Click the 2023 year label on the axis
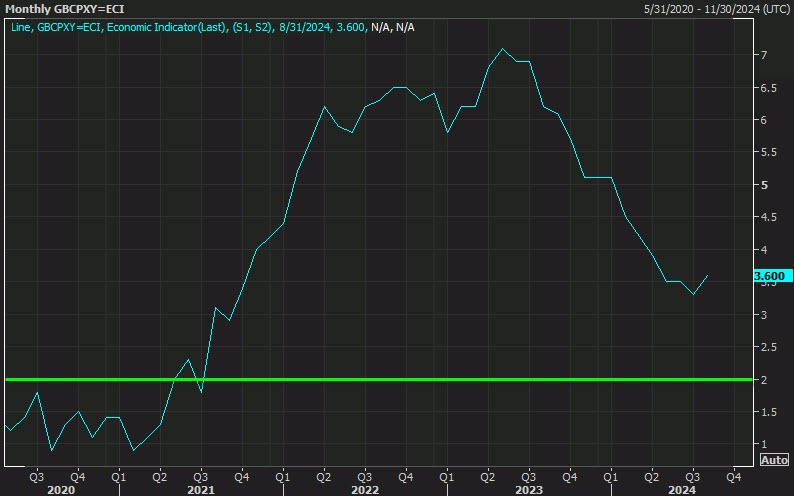The height and width of the screenshot is (496, 794). coord(529,490)
